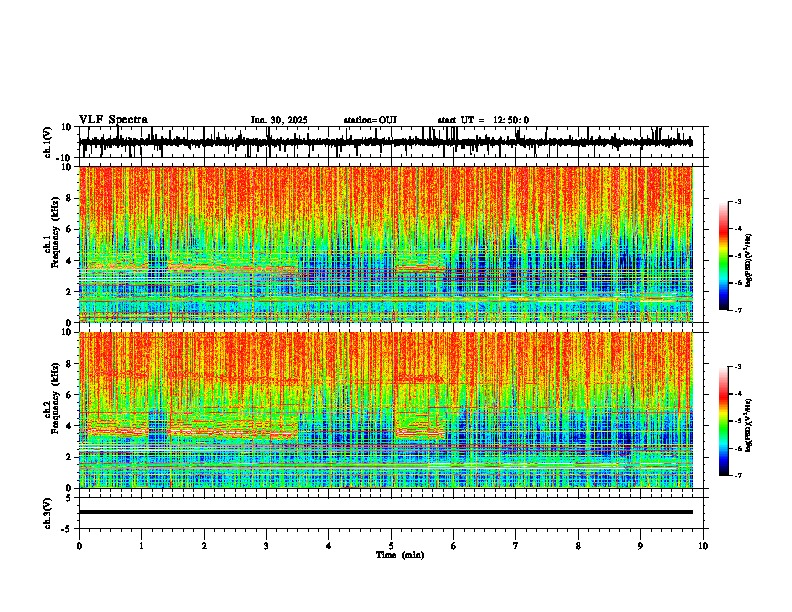Click the ch.2 color bar log(PSD) label
The height and width of the screenshot is (612, 792).
coord(748,425)
